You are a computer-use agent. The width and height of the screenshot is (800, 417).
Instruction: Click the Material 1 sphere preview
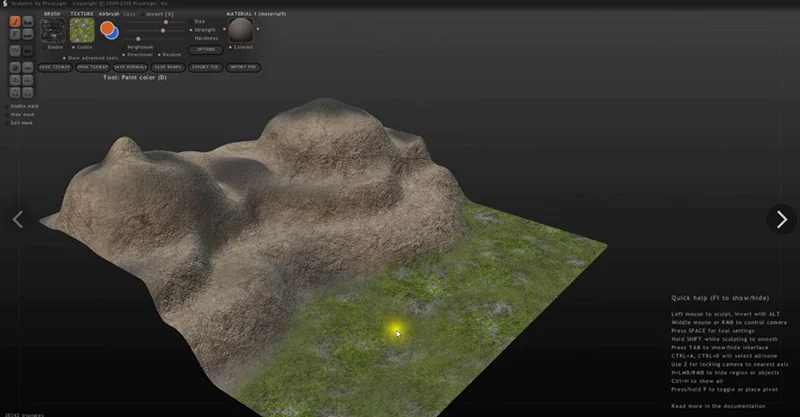coord(240,30)
